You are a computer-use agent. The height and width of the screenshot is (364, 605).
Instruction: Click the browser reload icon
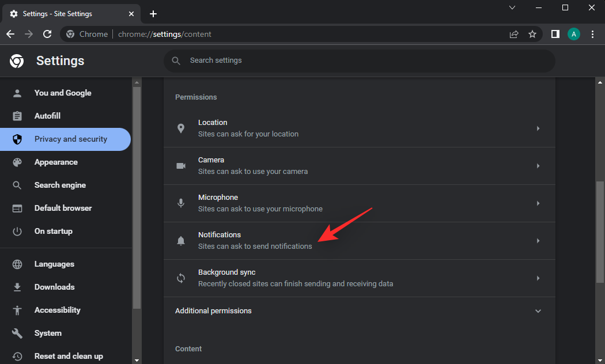click(x=47, y=34)
